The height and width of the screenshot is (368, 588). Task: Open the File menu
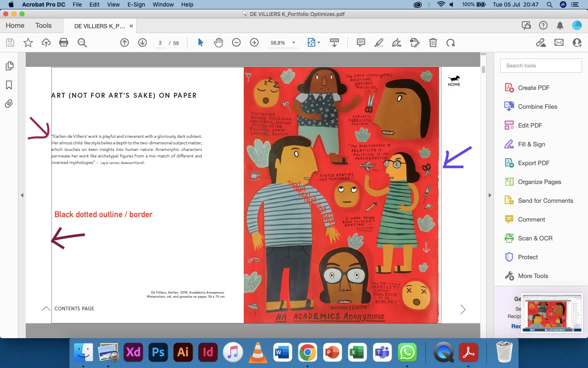(77, 4)
